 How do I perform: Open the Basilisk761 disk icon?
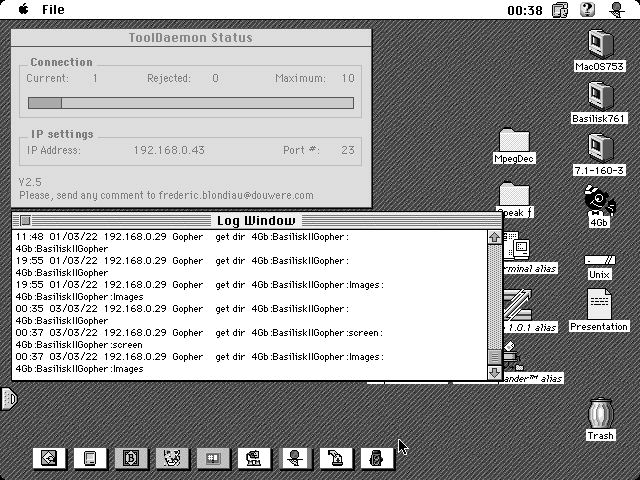point(600,96)
